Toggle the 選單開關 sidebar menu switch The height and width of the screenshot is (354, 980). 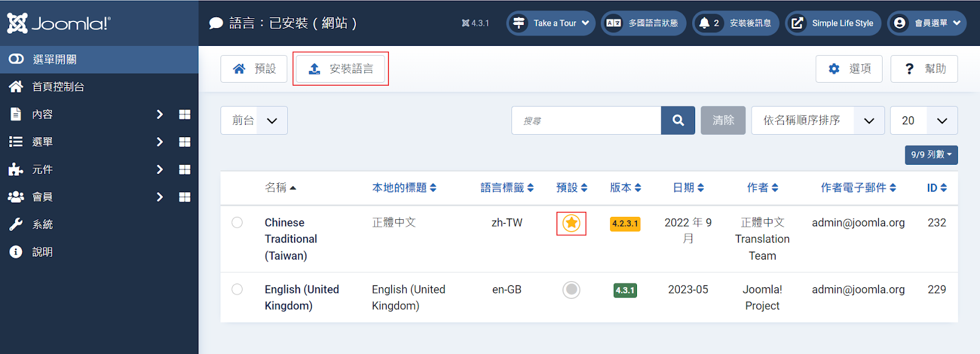(x=99, y=59)
